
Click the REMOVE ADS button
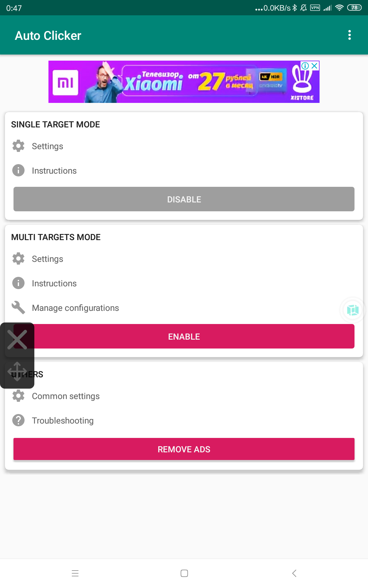coord(184,449)
